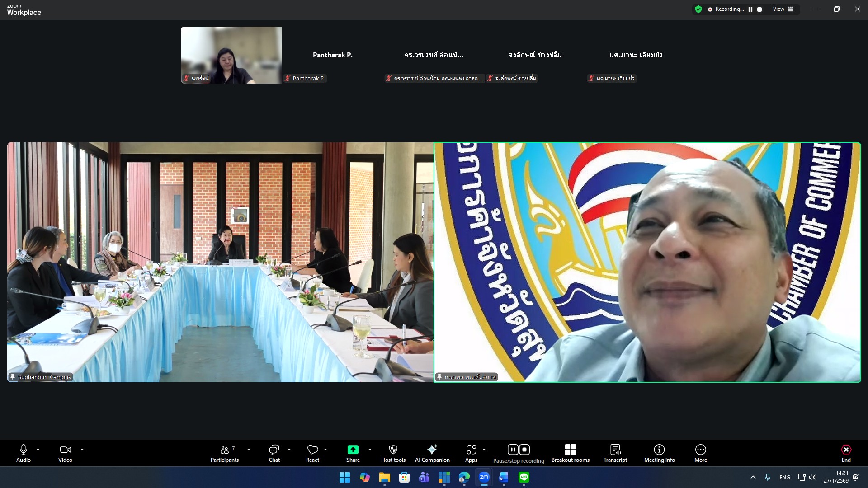Expand video options arrow next to Video

(x=82, y=450)
